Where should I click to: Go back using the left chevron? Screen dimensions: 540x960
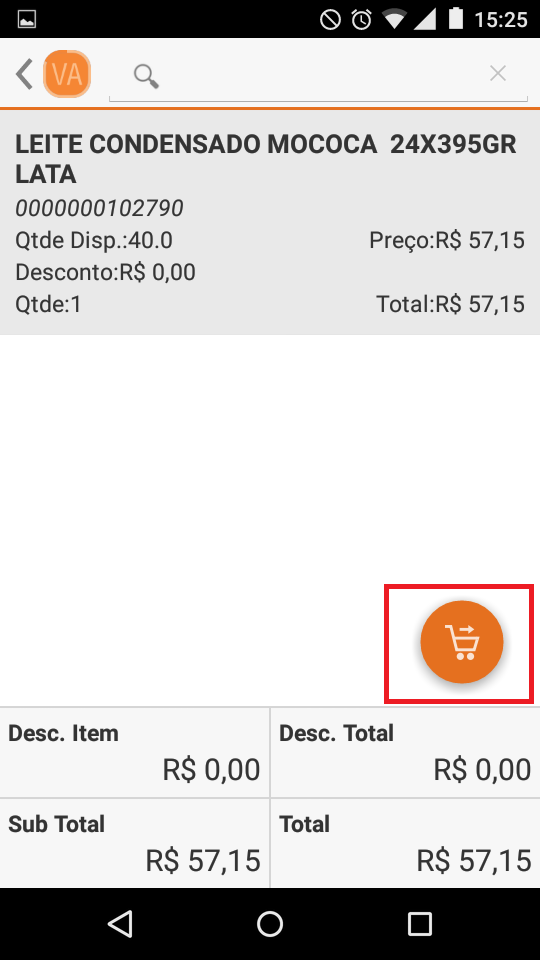click(24, 75)
